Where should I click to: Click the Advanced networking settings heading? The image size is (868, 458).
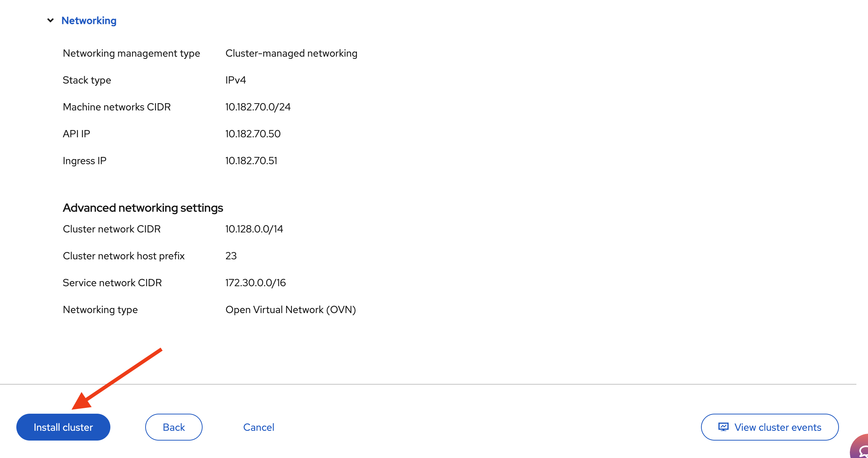[143, 208]
